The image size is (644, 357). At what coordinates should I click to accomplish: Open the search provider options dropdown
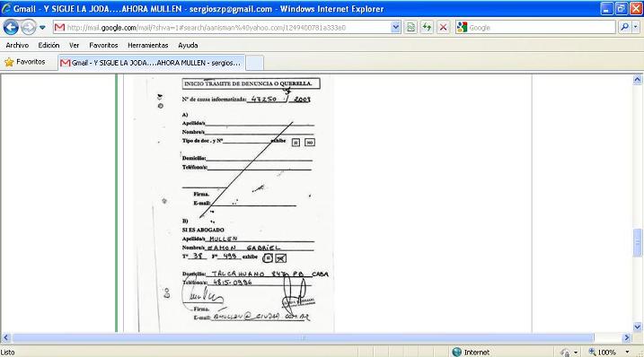[x=635, y=28]
